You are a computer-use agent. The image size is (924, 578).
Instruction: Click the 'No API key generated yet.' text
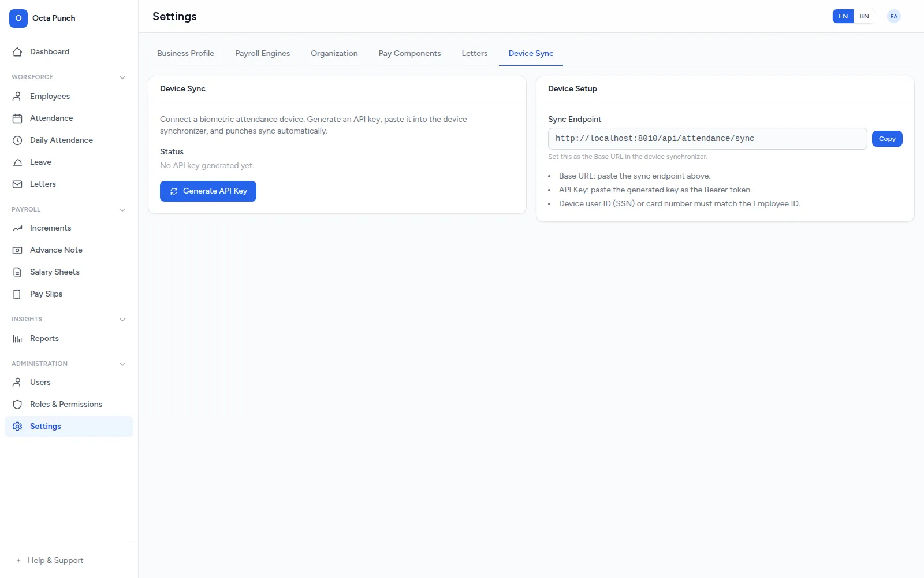[207, 165]
